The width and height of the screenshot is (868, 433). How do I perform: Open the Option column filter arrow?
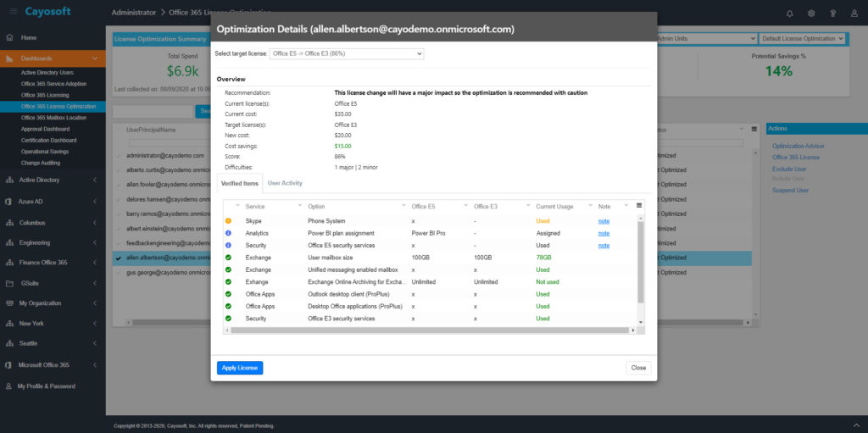[404, 206]
